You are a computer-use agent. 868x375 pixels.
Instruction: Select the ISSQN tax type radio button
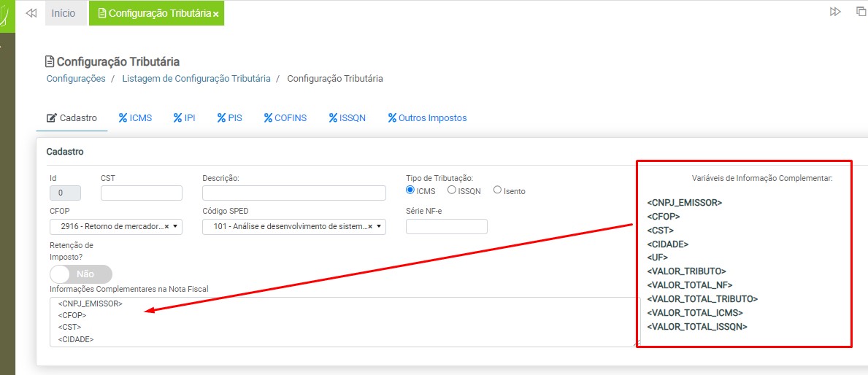pyautogui.click(x=452, y=190)
